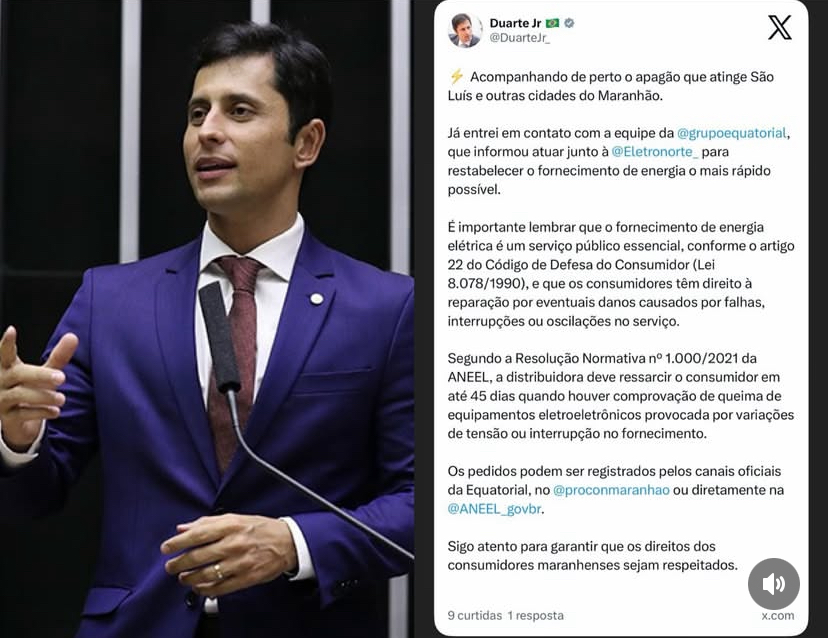Image resolution: width=828 pixels, height=638 pixels.
Task: Open Duarte Jr profile avatar
Action: click(x=465, y=30)
